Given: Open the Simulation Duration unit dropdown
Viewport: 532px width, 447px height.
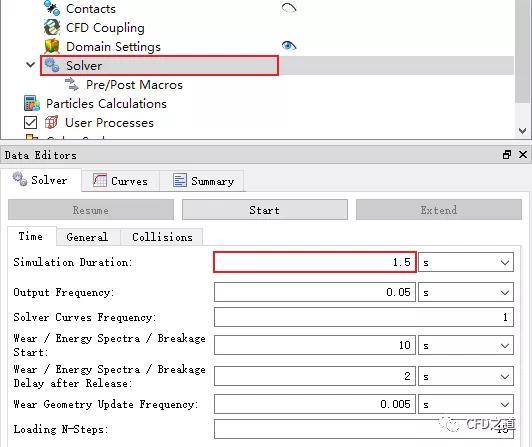Looking at the screenshot, I should click(x=466, y=262).
